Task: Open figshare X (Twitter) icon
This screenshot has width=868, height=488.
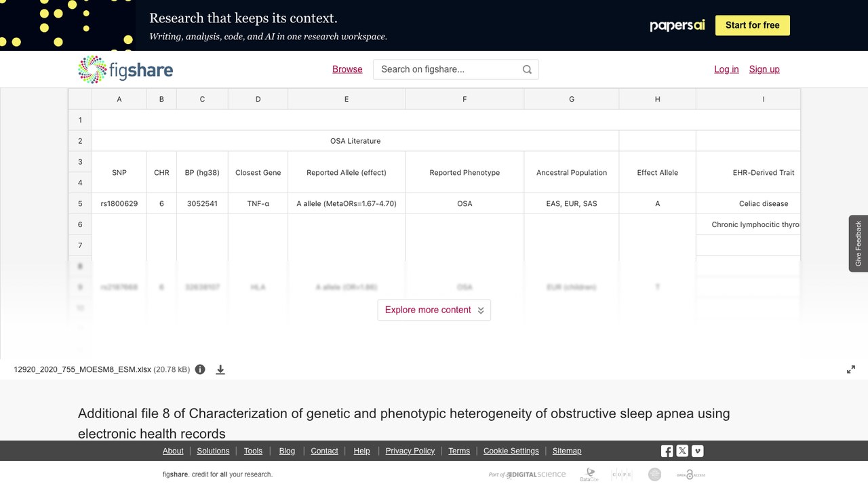Action: pos(682,451)
